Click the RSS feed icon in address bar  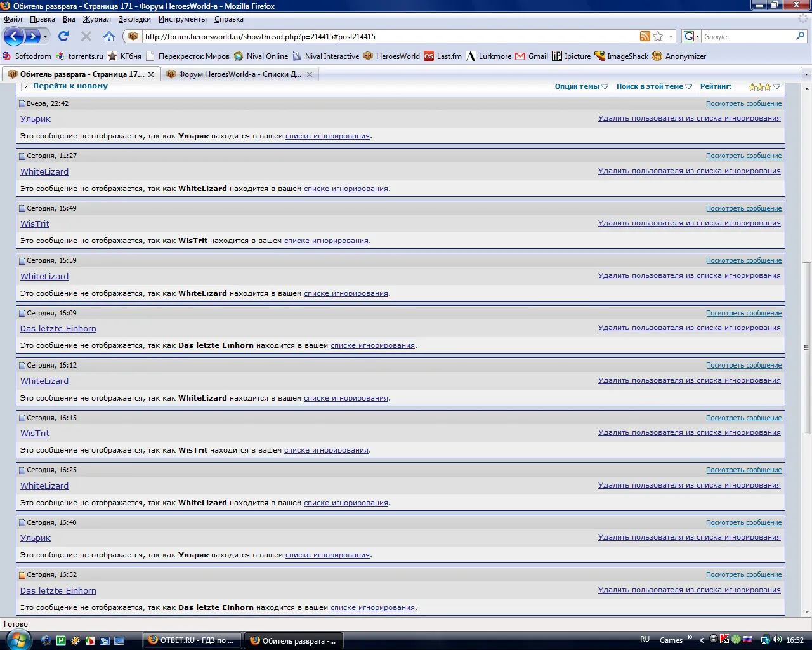click(x=645, y=36)
